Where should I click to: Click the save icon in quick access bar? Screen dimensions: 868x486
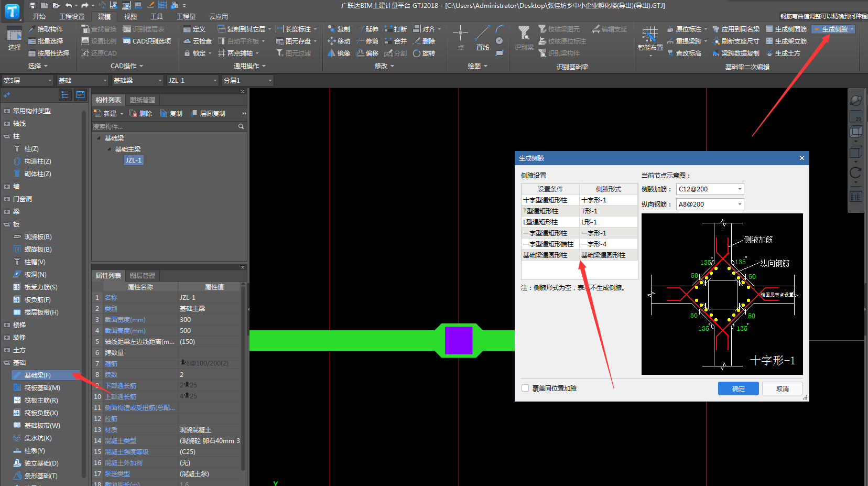click(32, 5)
